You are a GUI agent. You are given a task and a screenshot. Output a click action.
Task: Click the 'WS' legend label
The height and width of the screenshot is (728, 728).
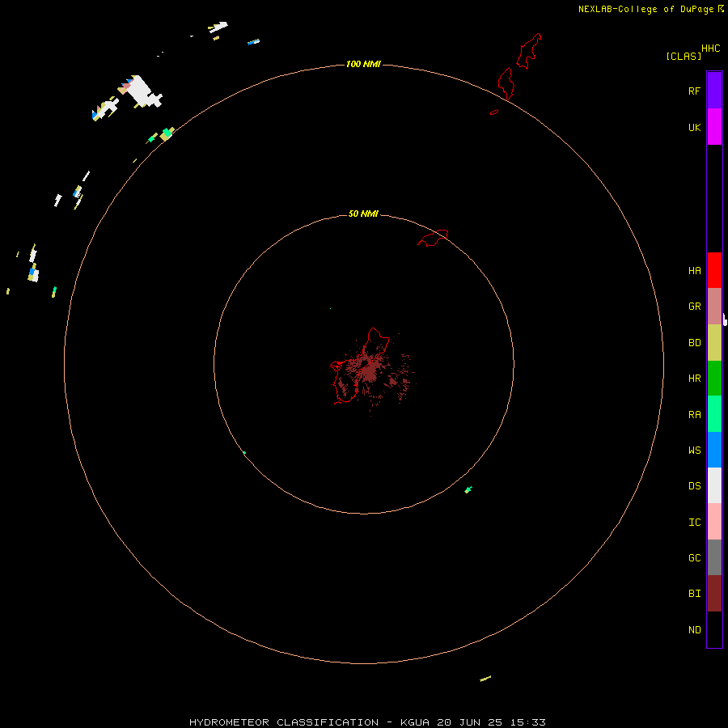click(x=694, y=451)
